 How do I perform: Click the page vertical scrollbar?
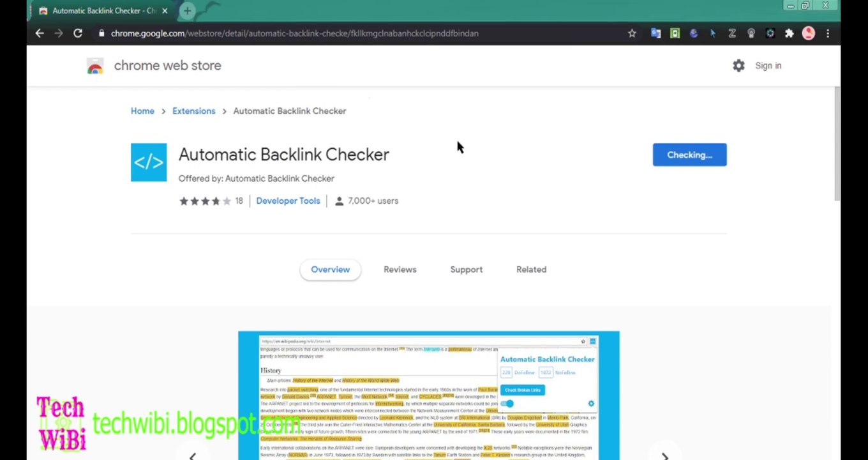click(x=836, y=144)
